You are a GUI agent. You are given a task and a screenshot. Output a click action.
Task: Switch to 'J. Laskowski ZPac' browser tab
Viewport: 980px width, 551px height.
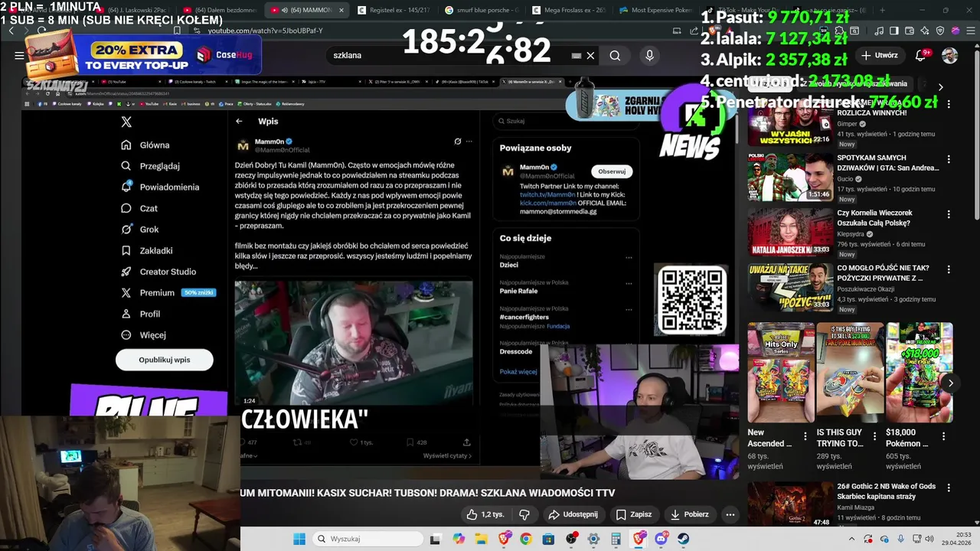(133, 10)
